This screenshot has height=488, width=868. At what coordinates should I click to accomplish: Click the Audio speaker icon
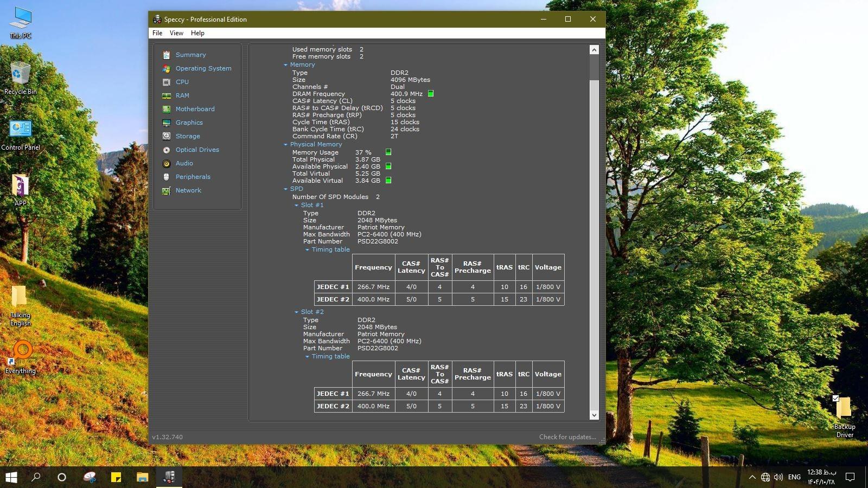point(167,163)
